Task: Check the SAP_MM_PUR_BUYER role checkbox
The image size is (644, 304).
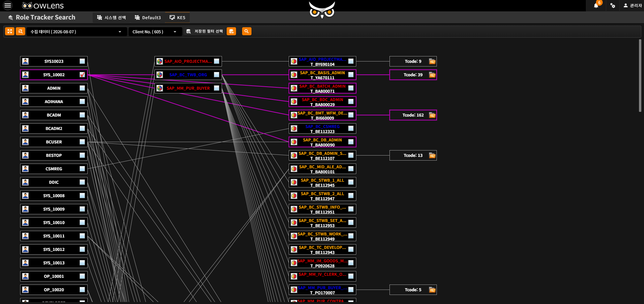Action: pos(217,88)
